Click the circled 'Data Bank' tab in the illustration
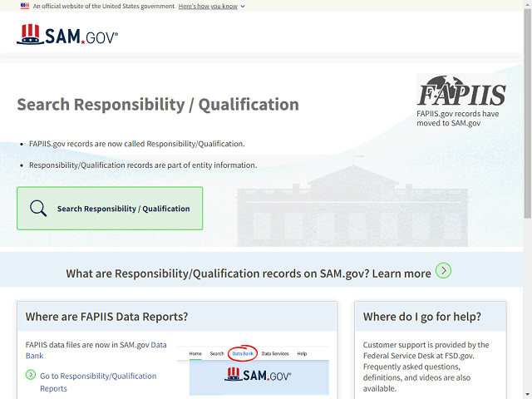 point(243,353)
